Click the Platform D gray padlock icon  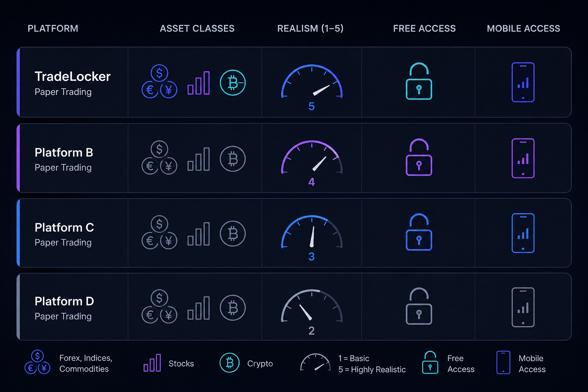tap(419, 306)
